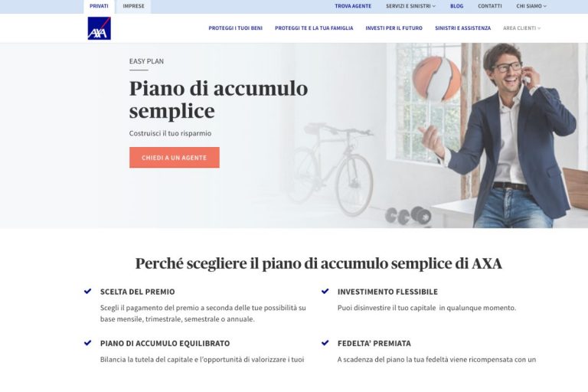Click the Chiedi a un agente button
This screenshot has height=392, width=588.
[175, 158]
